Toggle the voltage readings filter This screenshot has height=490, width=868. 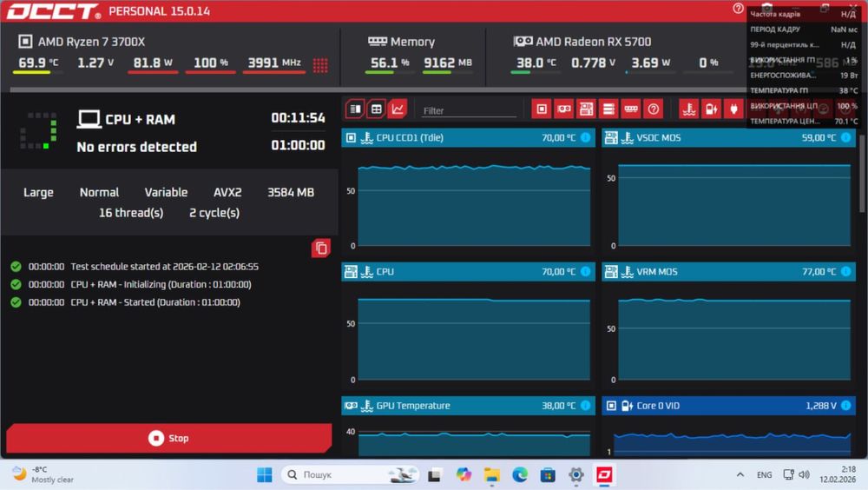pos(711,109)
